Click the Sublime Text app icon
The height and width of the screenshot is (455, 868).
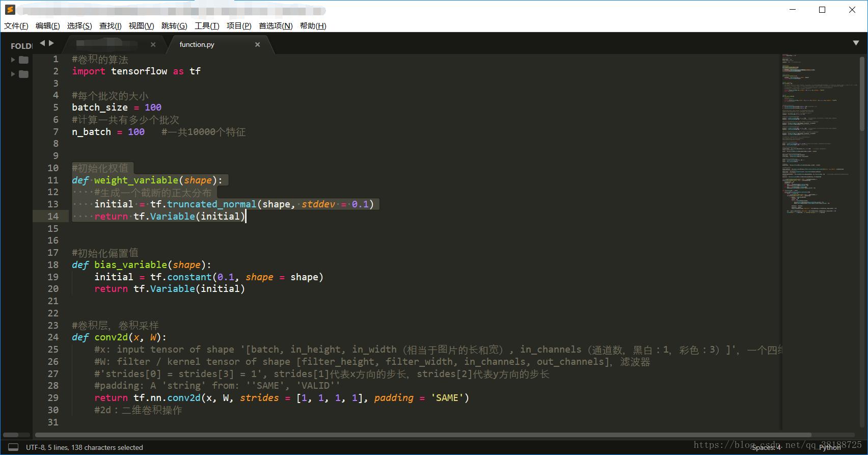coord(10,10)
